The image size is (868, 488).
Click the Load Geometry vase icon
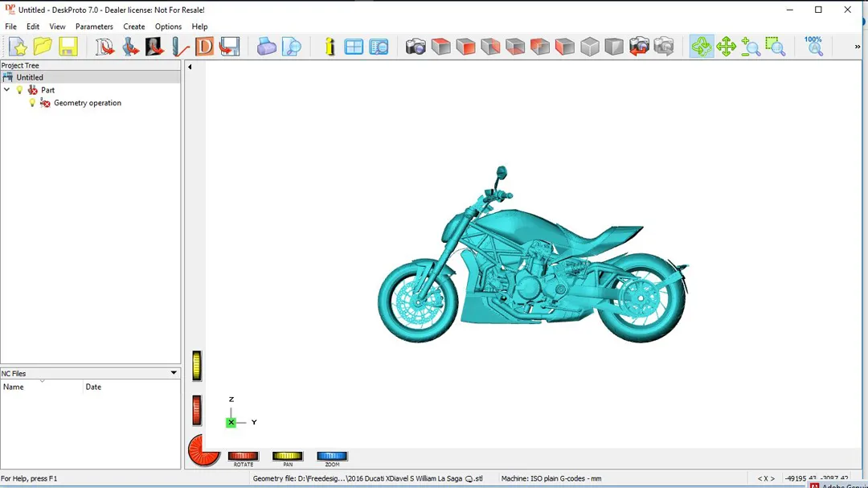coord(130,47)
